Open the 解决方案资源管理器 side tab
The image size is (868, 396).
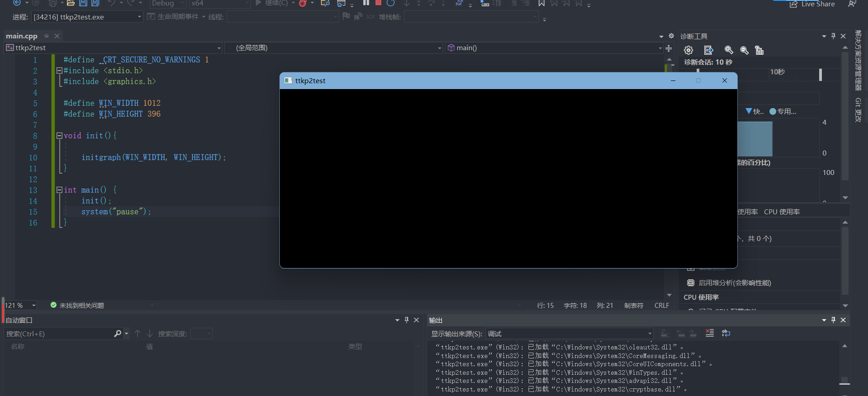click(x=858, y=61)
